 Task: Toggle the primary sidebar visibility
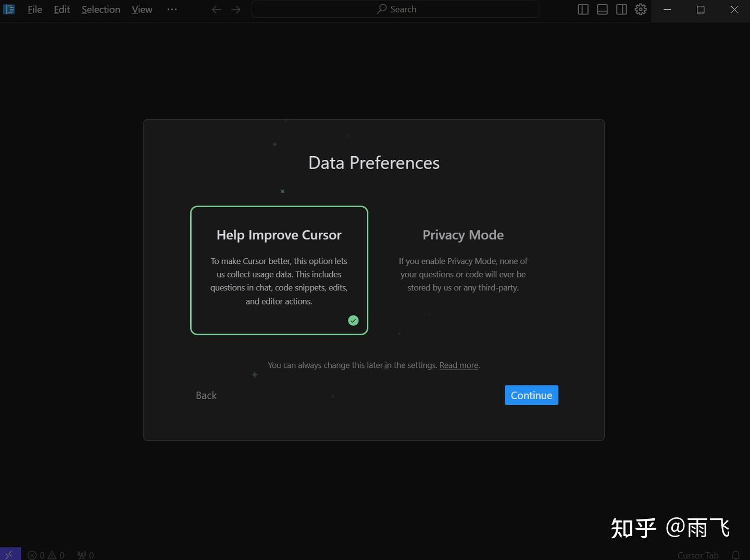tap(582, 9)
